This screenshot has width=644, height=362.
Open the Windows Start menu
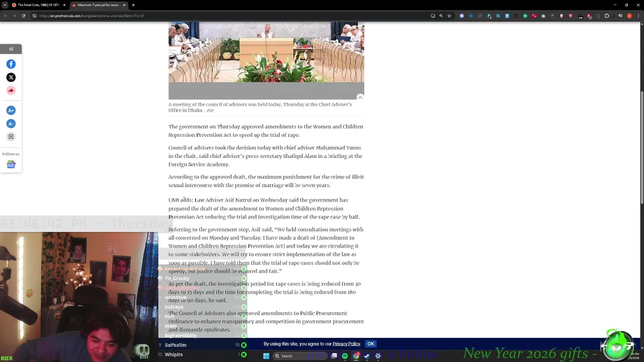[x=266, y=356]
